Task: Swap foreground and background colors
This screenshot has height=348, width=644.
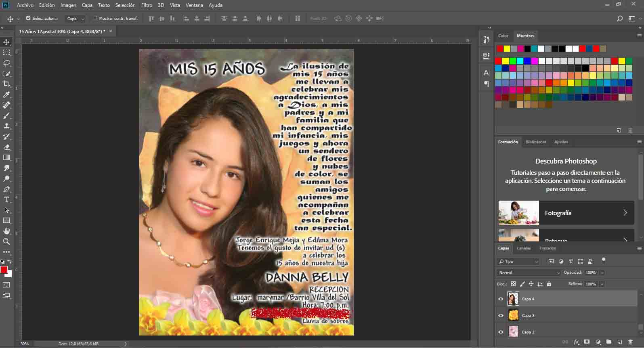Action: 10,262
